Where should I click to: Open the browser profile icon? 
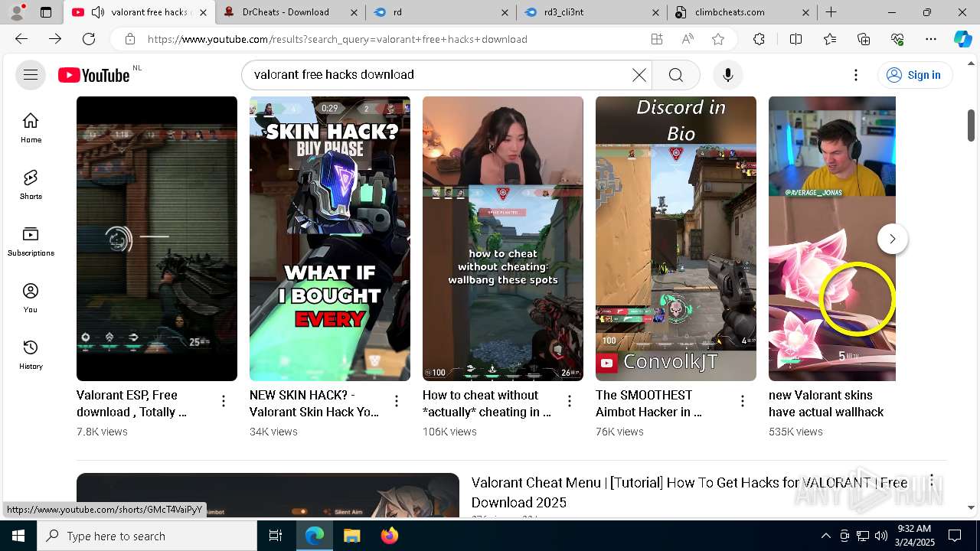(x=18, y=12)
